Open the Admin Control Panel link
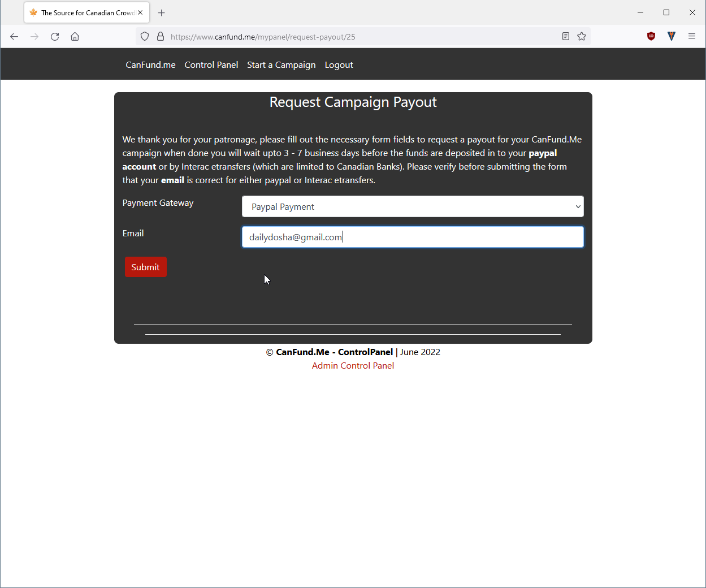Viewport: 706px width, 588px height. click(x=353, y=366)
